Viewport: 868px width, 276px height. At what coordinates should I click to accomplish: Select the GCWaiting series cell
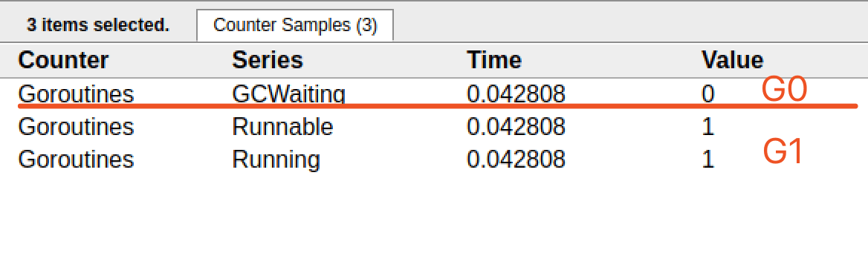(288, 94)
